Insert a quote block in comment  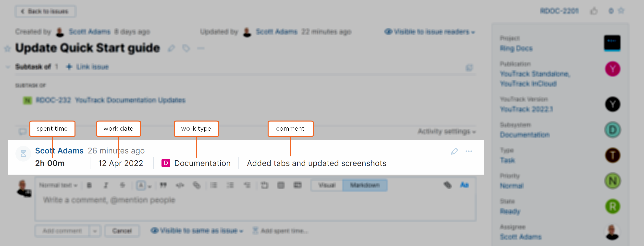(163, 185)
